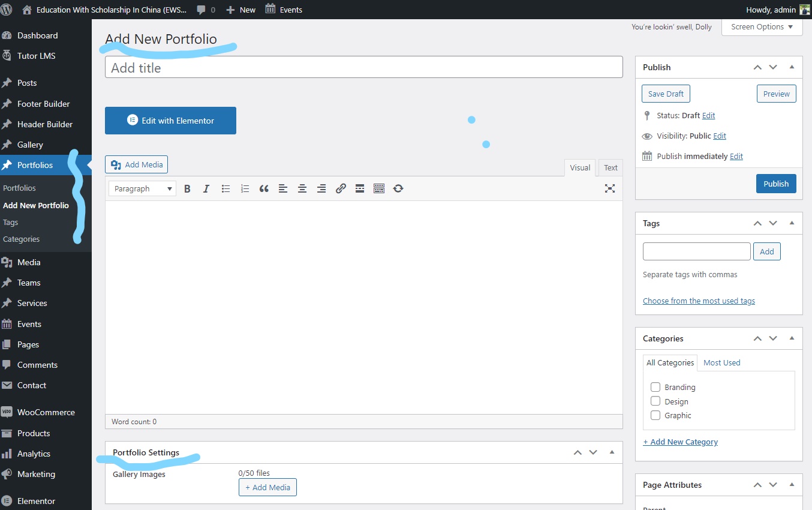Insert a numbered list

click(x=245, y=188)
